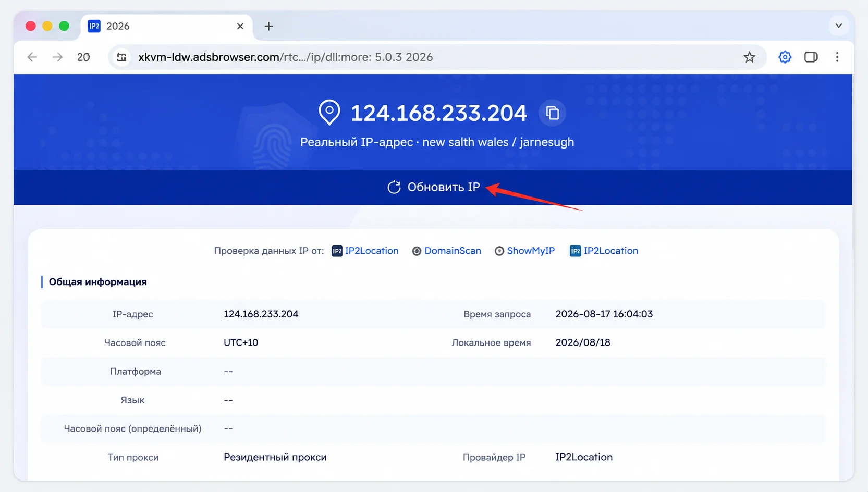
Task: Open the first IP2Location link
Action: click(371, 251)
